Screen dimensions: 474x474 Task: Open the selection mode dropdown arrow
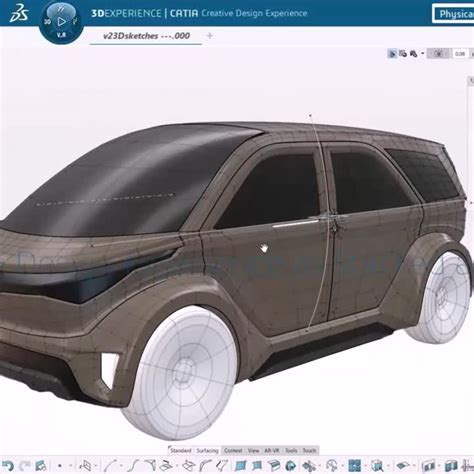coord(423,53)
